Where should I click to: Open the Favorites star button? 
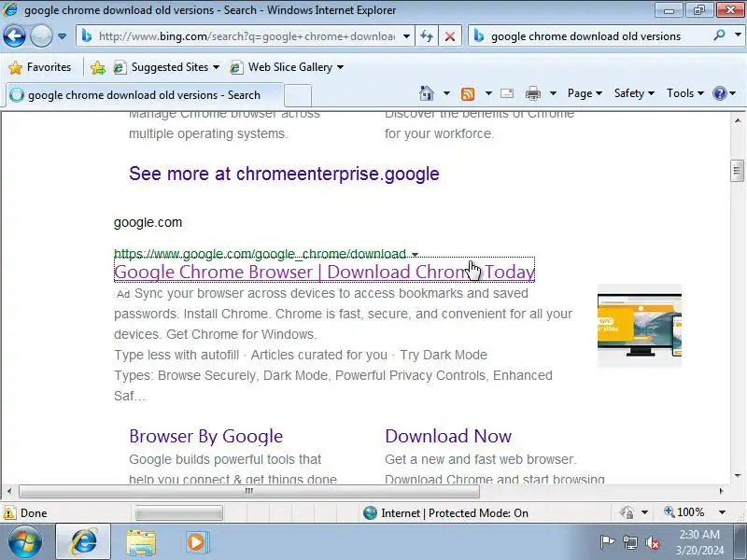pyautogui.click(x=39, y=67)
